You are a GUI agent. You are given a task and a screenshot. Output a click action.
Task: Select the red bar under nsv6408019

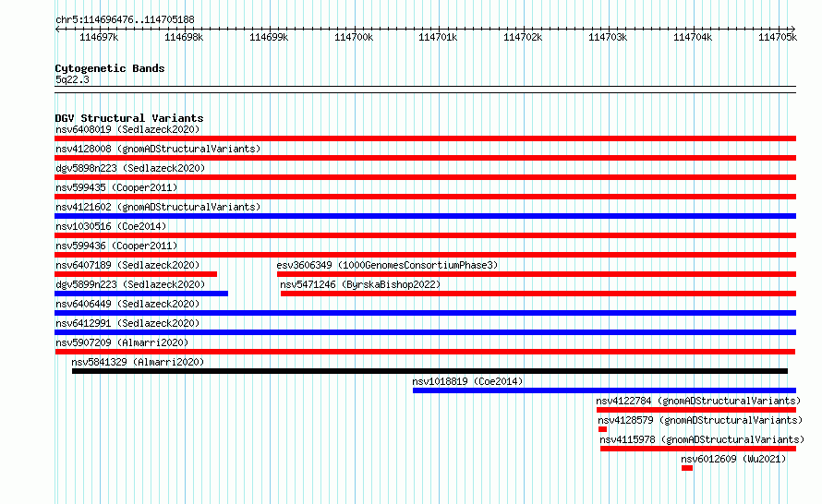pos(425,138)
